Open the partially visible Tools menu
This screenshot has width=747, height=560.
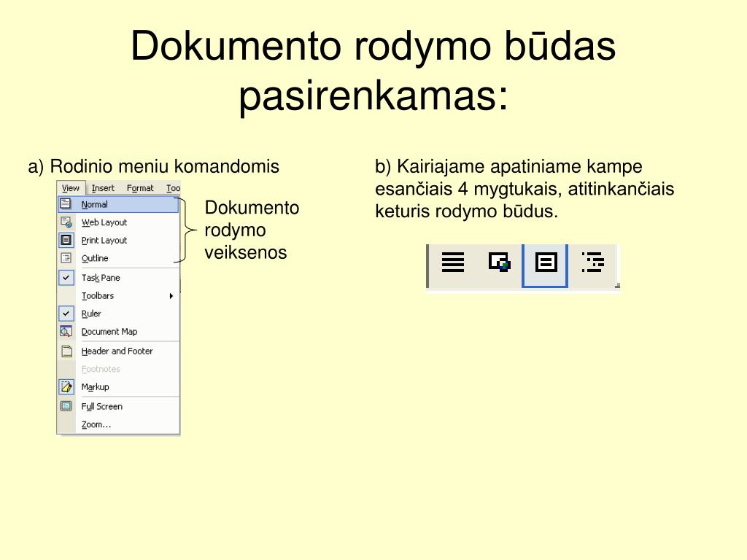pos(173,188)
